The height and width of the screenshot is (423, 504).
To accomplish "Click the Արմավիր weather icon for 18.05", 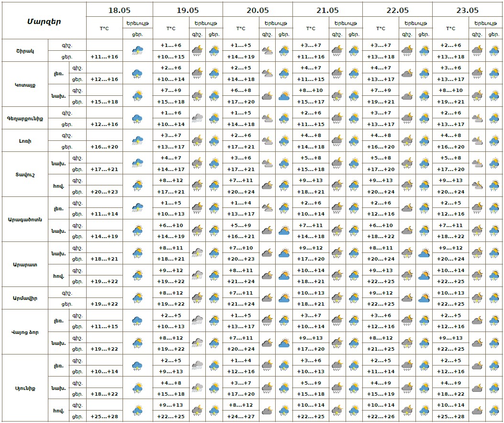I will [137, 298].
